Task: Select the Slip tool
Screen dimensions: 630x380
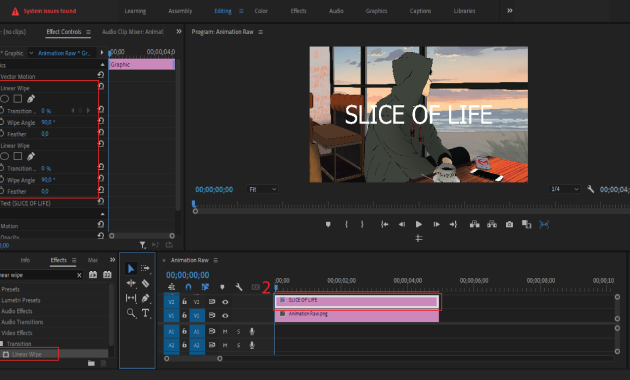Action: [x=131, y=298]
